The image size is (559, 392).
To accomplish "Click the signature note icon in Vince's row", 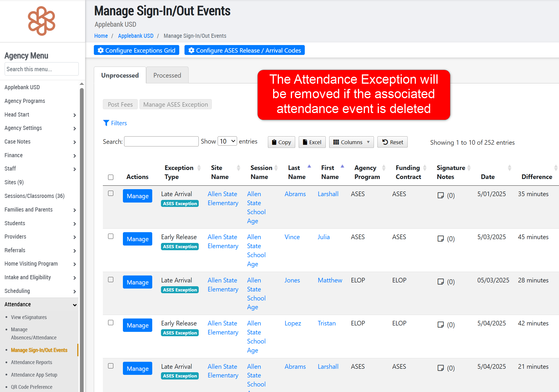I will click(x=440, y=239).
